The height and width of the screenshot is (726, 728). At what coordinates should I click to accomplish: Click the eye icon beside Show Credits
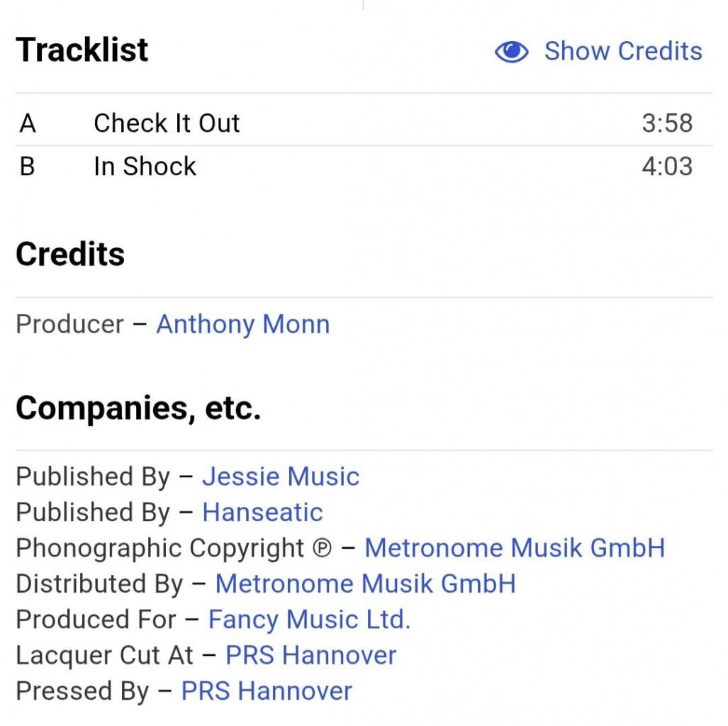pyautogui.click(x=511, y=52)
